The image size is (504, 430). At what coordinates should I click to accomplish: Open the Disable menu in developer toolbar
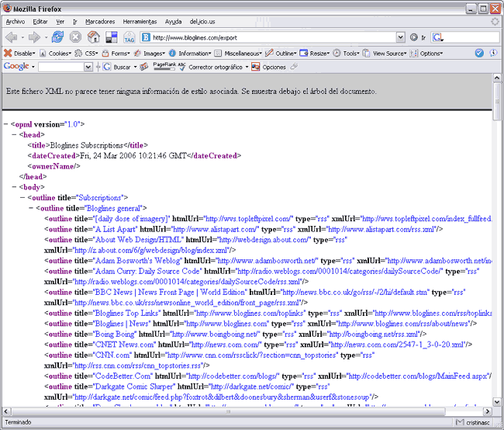19,53
